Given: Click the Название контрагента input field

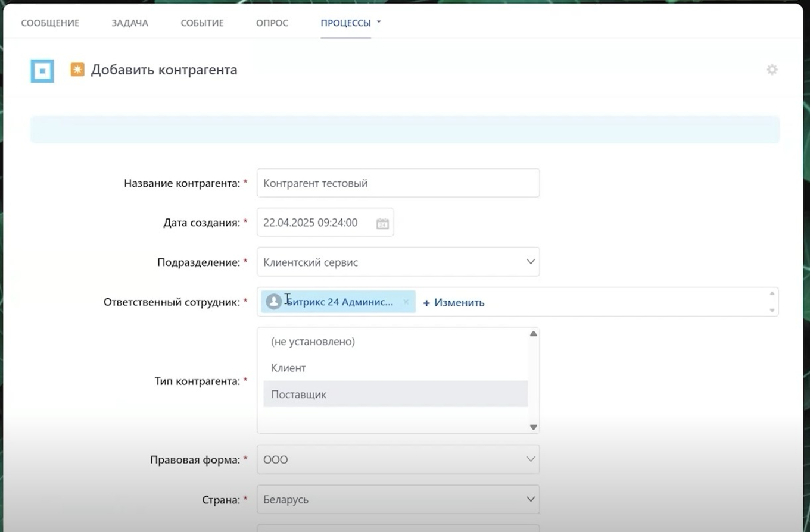Looking at the screenshot, I should 398,183.
